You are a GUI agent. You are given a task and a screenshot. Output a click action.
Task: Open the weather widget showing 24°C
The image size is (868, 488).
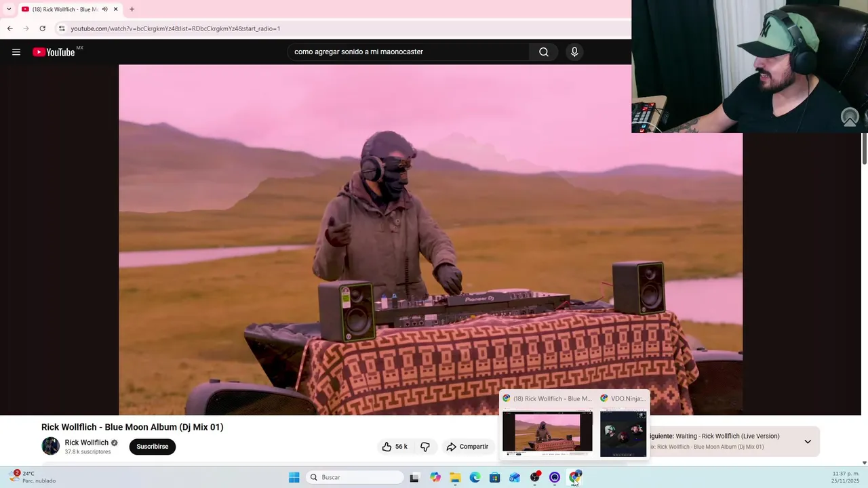point(33,477)
